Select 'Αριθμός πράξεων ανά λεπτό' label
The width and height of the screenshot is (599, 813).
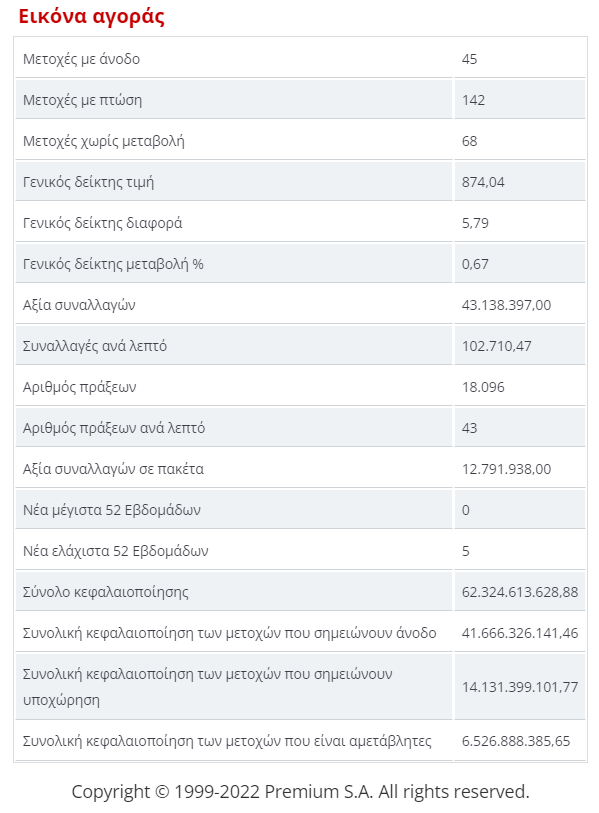(114, 428)
